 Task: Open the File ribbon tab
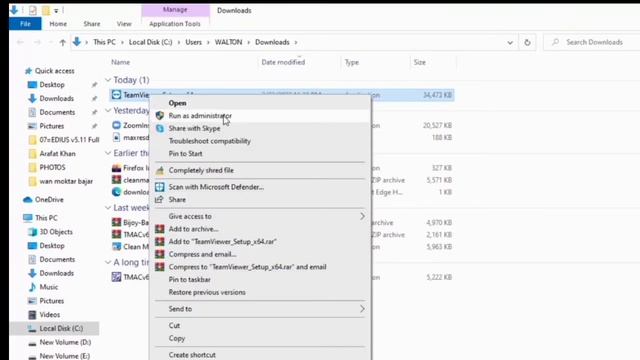point(25,24)
